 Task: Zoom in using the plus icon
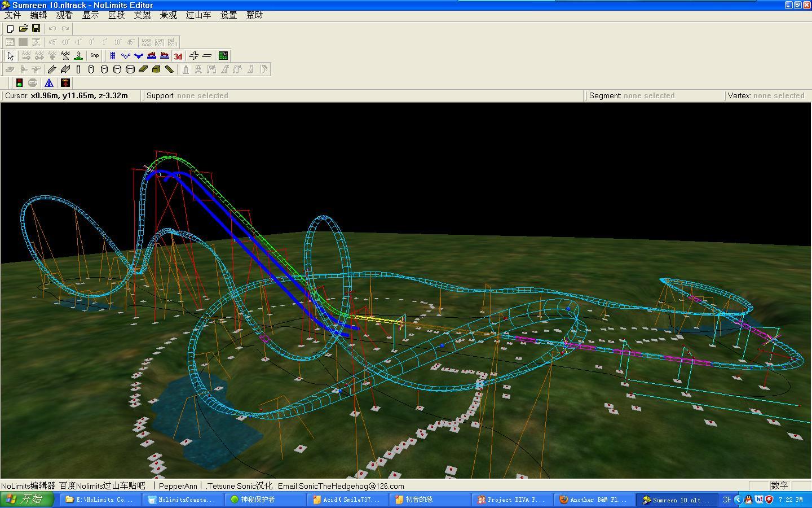pyautogui.click(x=193, y=55)
